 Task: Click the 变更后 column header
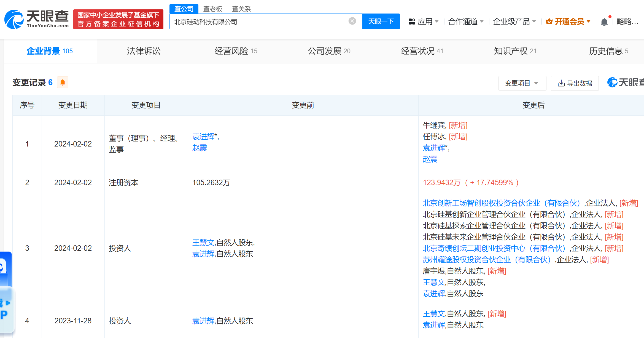coord(533,105)
